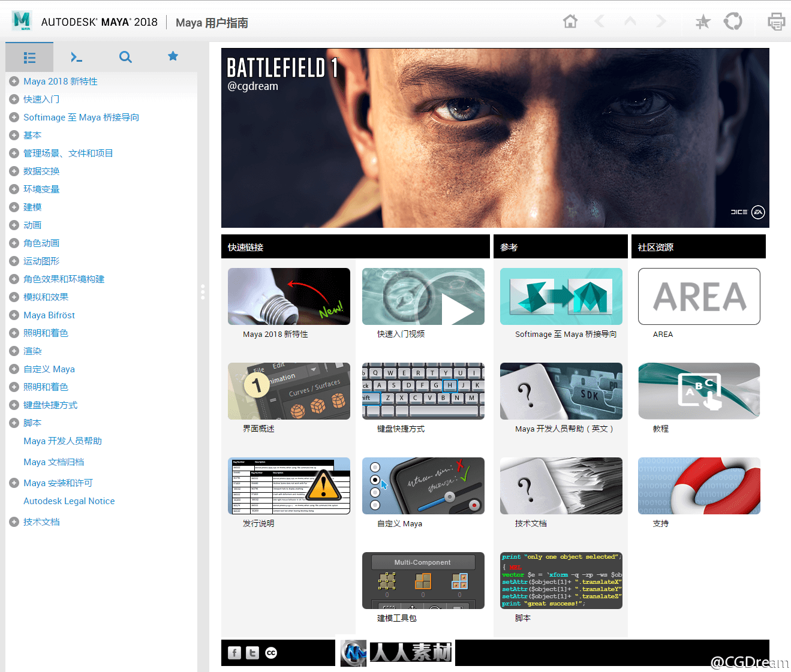Image resolution: width=791 pixels, height=672 pixels.
Task: Open the table of contents tab
Action: 29,58
